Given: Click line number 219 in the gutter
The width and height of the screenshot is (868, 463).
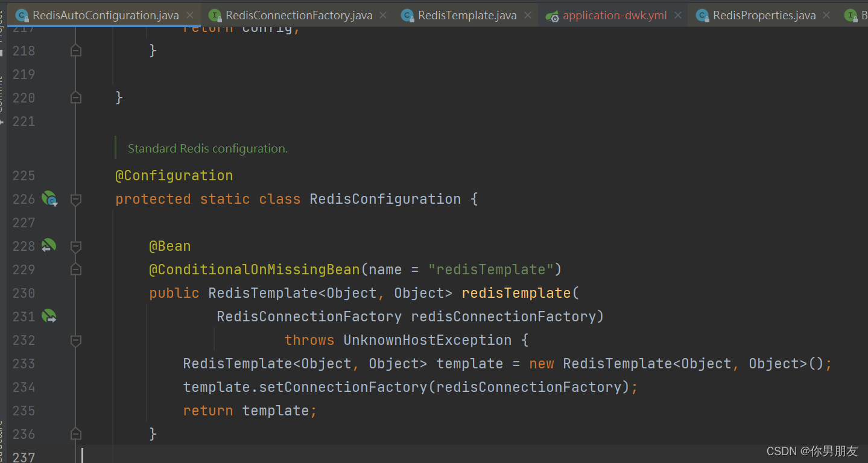Looking at the screenshot, I should (24, 74).
